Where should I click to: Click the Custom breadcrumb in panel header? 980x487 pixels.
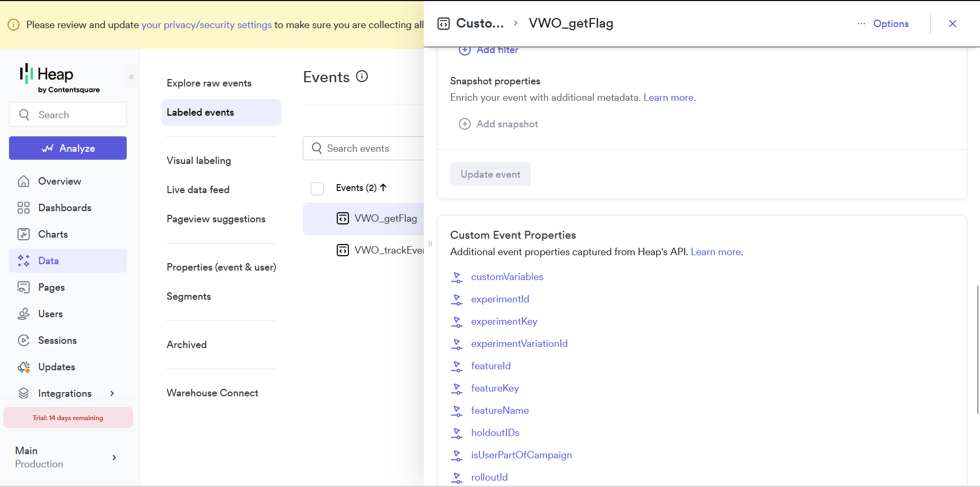coord(480,23)
